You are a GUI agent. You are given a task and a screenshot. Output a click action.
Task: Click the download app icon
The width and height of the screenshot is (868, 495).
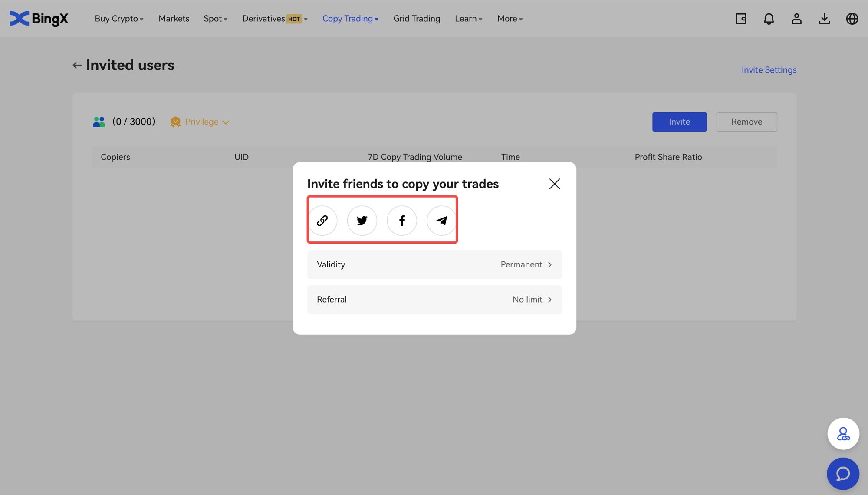824,19
